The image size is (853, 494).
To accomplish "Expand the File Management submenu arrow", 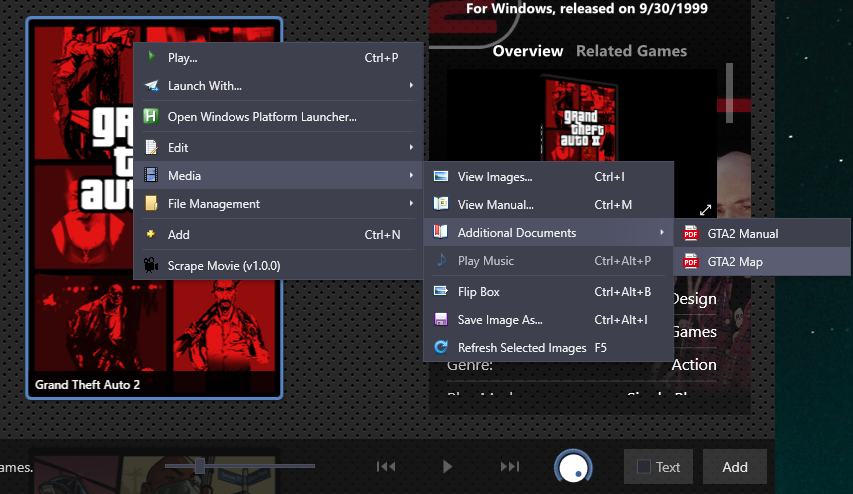I will tap(411, 203).
